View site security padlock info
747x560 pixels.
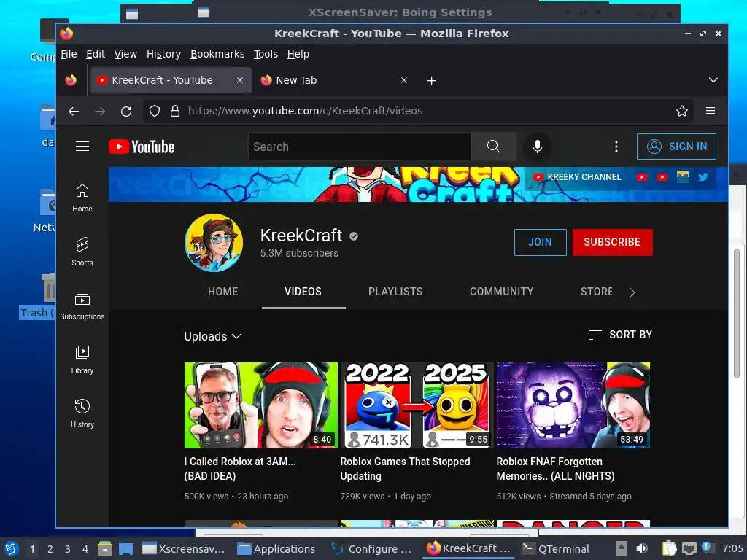175,111
